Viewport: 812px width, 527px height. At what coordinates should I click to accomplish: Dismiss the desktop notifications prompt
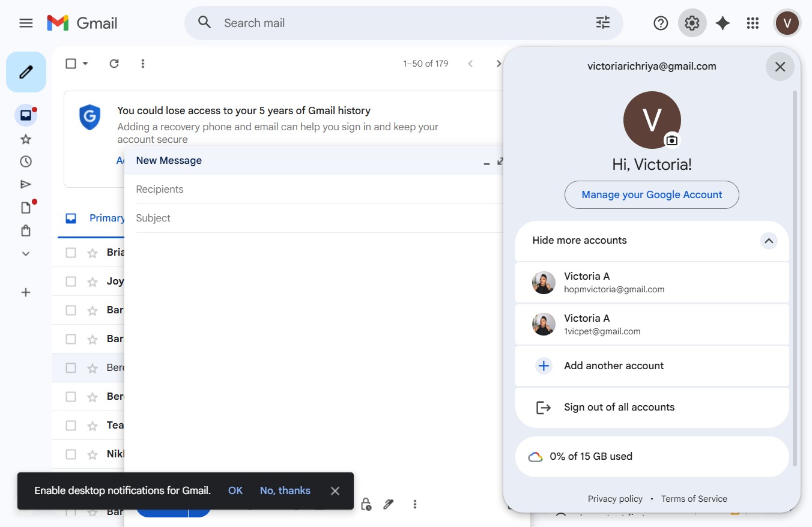tap(335, 491)
